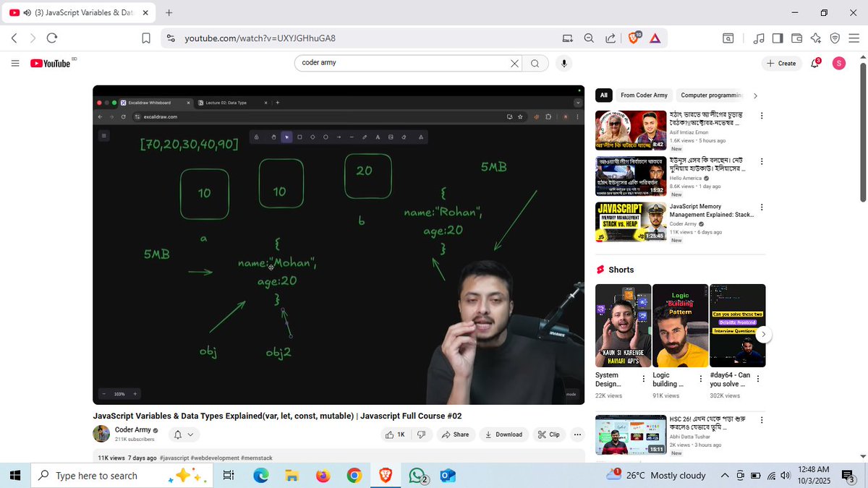Open the Brave Wallet icon
The width and height of the screenshot is (868, 488).
point(796,38)
